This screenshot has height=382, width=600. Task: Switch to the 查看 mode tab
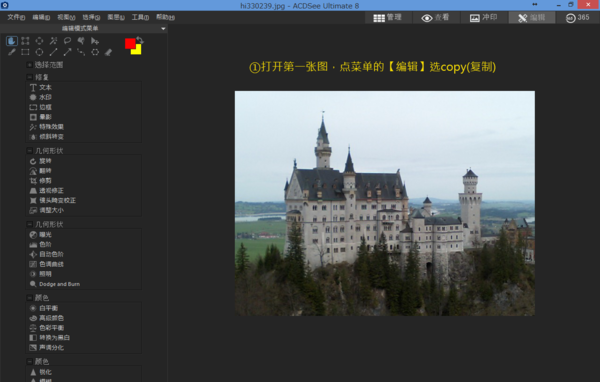point(435,18)
